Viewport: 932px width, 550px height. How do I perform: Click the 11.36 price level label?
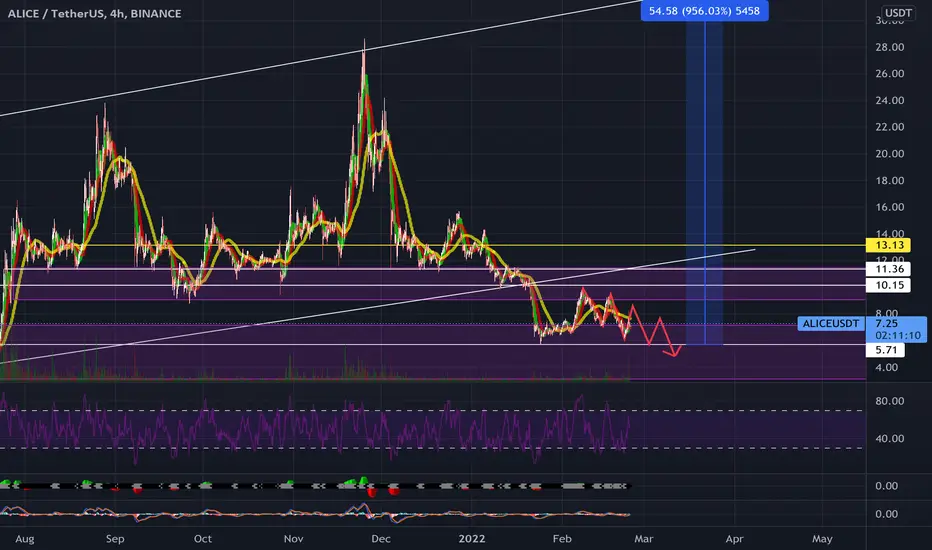[888, 269]
